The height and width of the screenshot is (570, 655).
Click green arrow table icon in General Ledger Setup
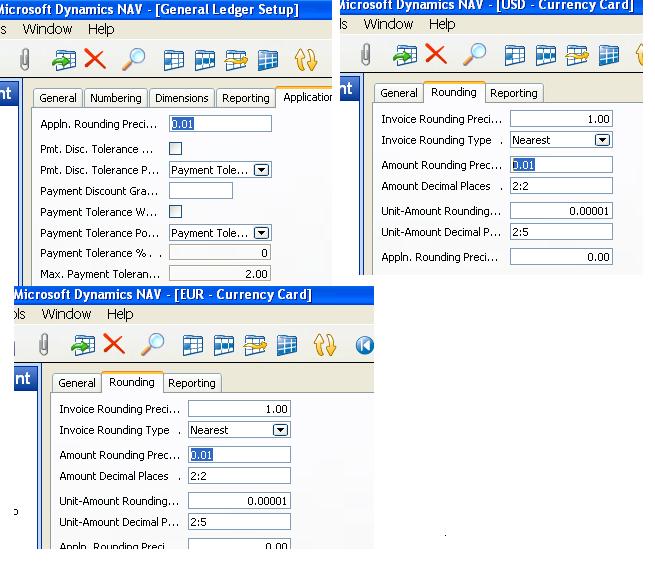[x=64, y=60]
